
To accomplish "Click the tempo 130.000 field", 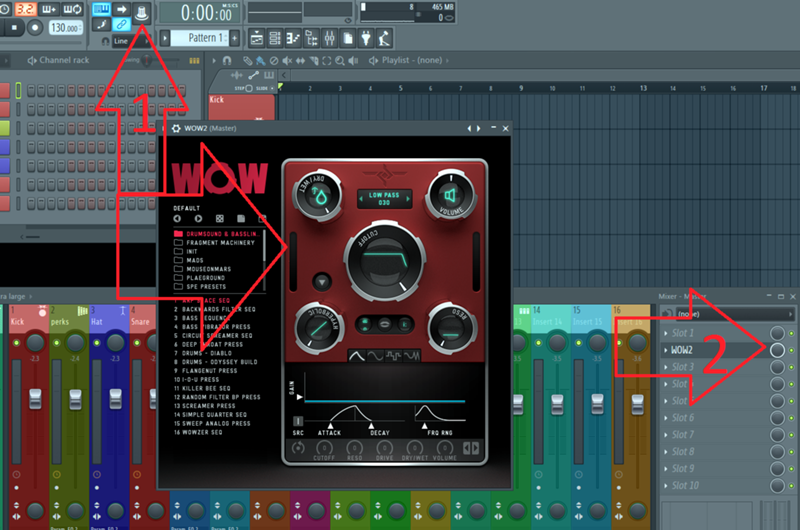I will [65, 28].
